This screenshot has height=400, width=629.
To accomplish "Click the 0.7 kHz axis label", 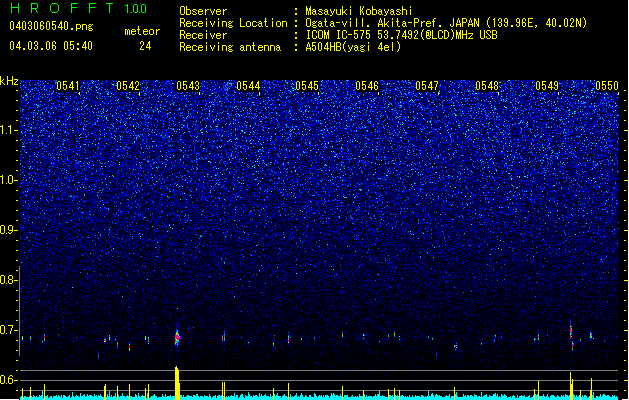I will point(8,330).
